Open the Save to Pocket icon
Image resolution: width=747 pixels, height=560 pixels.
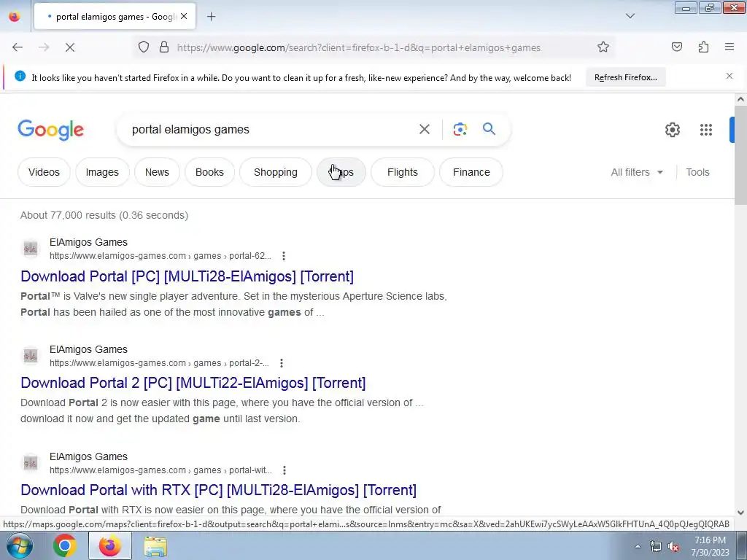pos(677,47)
